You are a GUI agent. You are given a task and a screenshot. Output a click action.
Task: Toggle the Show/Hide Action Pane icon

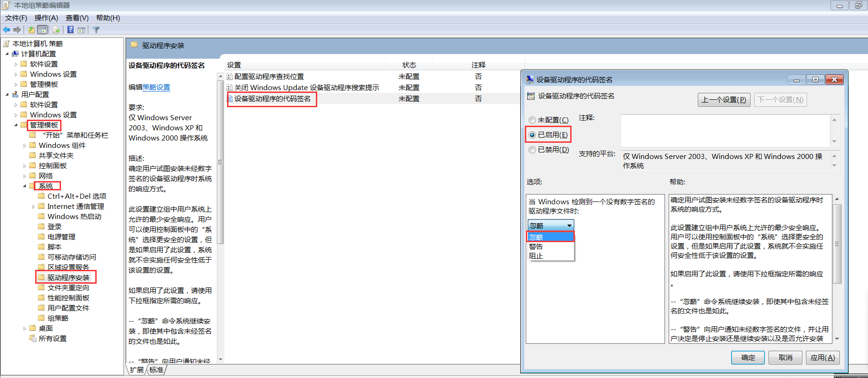point(81,30)
